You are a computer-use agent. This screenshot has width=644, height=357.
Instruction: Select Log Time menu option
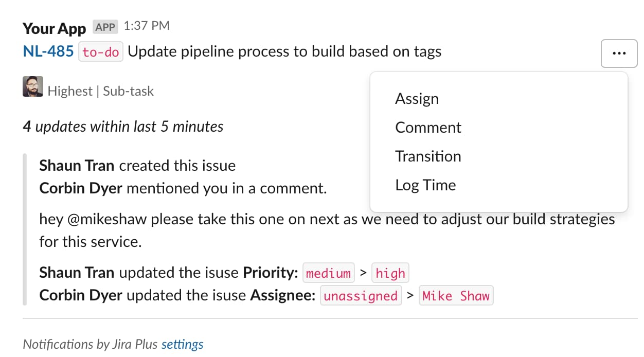pyautogui.click(x=425, y=185)
